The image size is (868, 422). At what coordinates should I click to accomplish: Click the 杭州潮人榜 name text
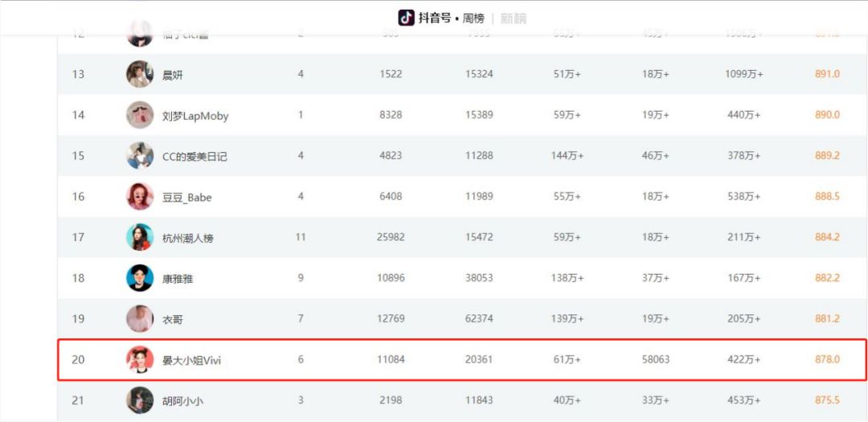188,238
